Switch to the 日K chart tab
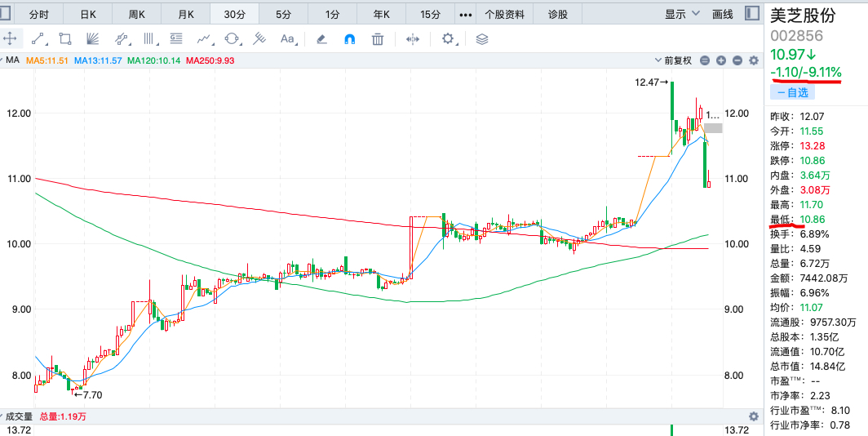The height and width of the screenshot is (436, 868). pos(88,15)
